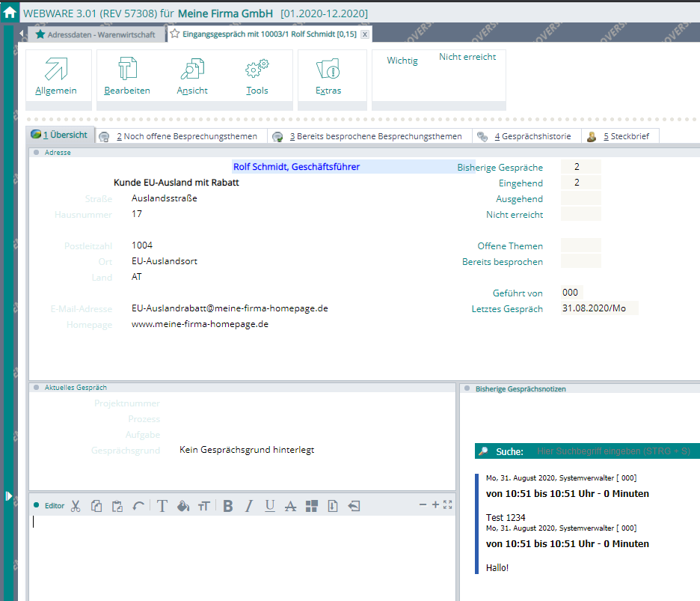This screenshot has height=601, width=700.
Task: Open the Allgemein ribbon menu
Action: [56, 76]
